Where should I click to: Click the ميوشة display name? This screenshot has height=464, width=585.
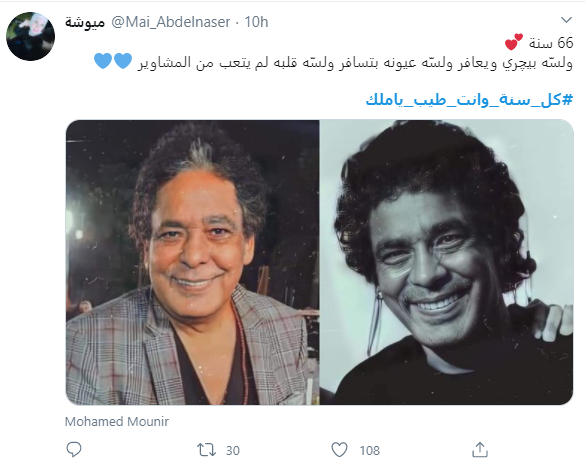pyautogui.click(x=85, y=22)
